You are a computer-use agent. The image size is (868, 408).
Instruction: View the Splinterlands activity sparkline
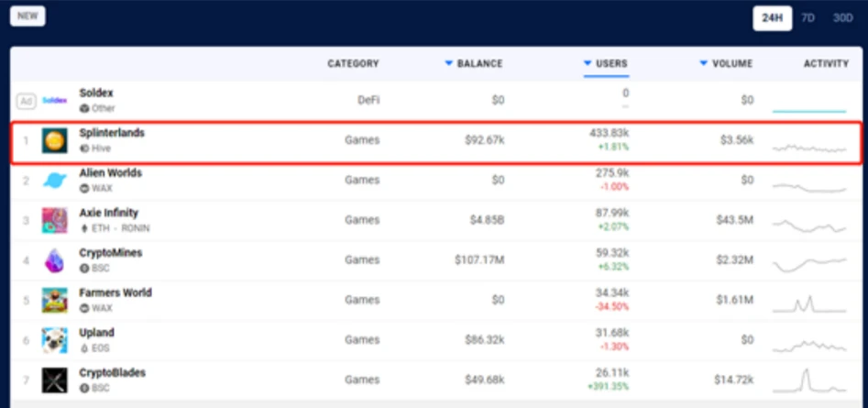click(809, 149)
